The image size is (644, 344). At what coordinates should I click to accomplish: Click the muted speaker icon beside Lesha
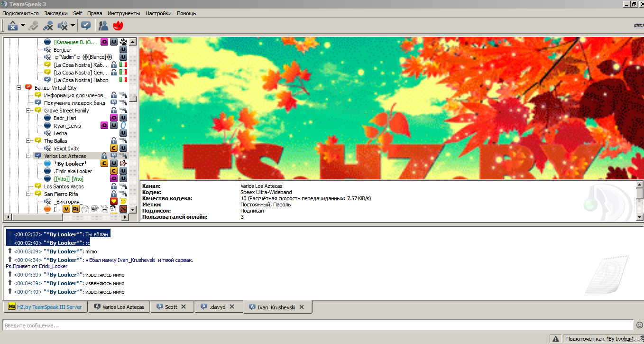pos(47,133)
